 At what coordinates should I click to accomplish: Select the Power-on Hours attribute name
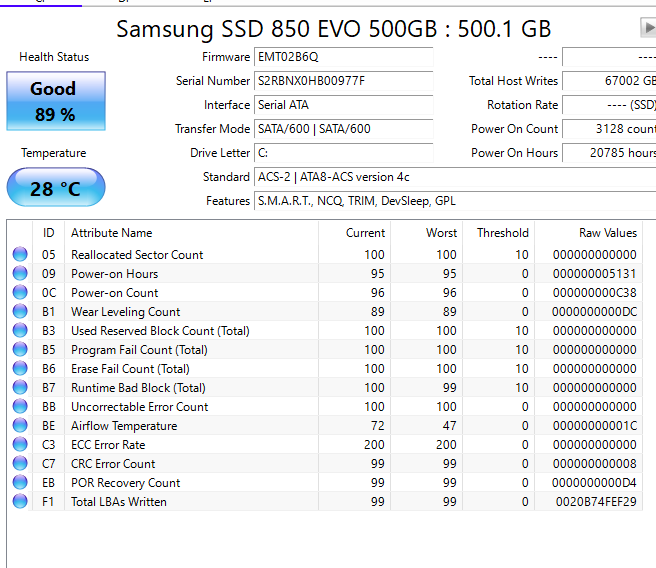(x=115, y=274)
